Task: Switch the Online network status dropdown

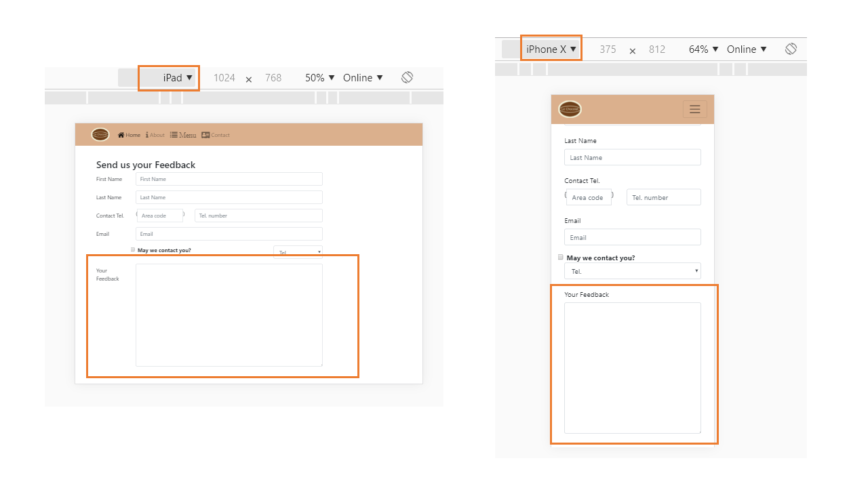Action: coord(362,77)
